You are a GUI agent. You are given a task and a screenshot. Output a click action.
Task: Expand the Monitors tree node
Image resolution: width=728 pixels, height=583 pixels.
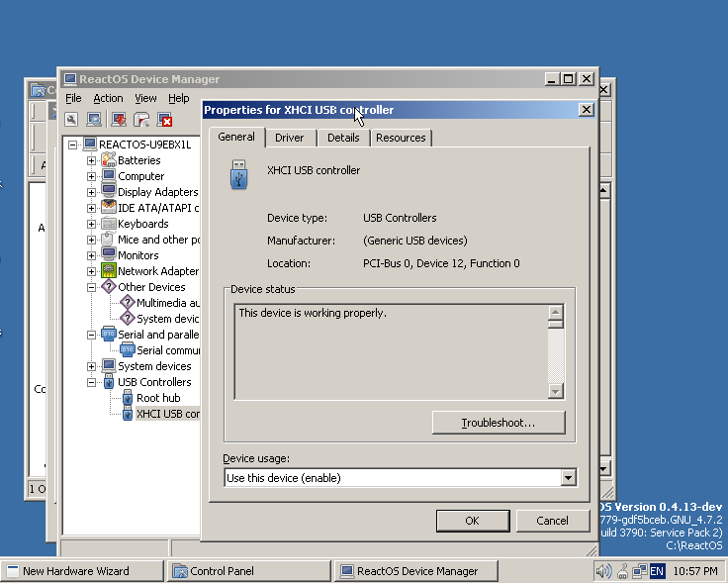pos(91,255)
